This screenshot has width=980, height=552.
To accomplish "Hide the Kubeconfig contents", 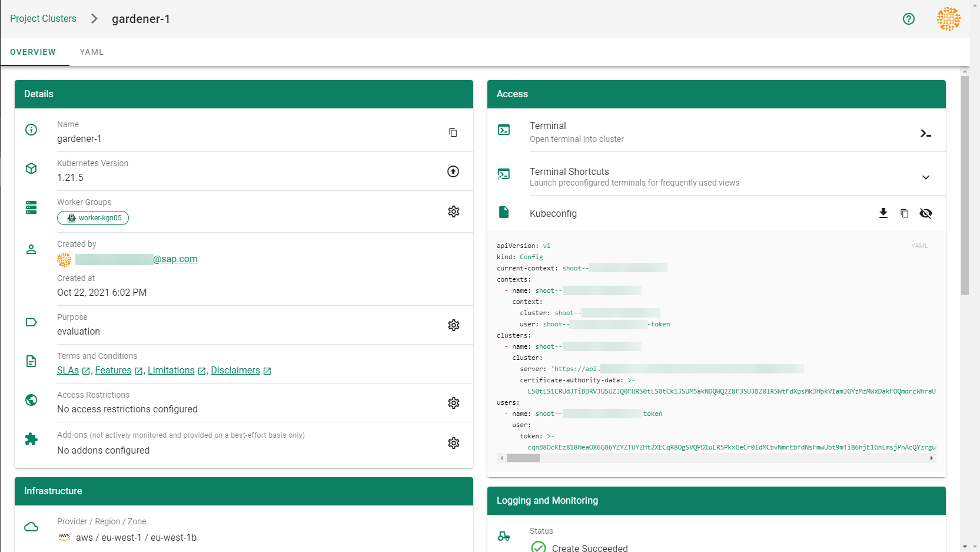I will (x=926, y=213).
